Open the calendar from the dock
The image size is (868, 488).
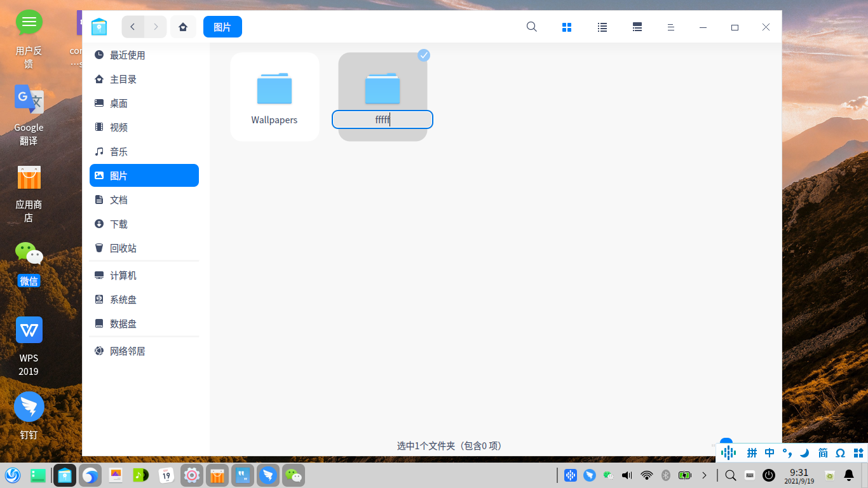coord(166,475)
